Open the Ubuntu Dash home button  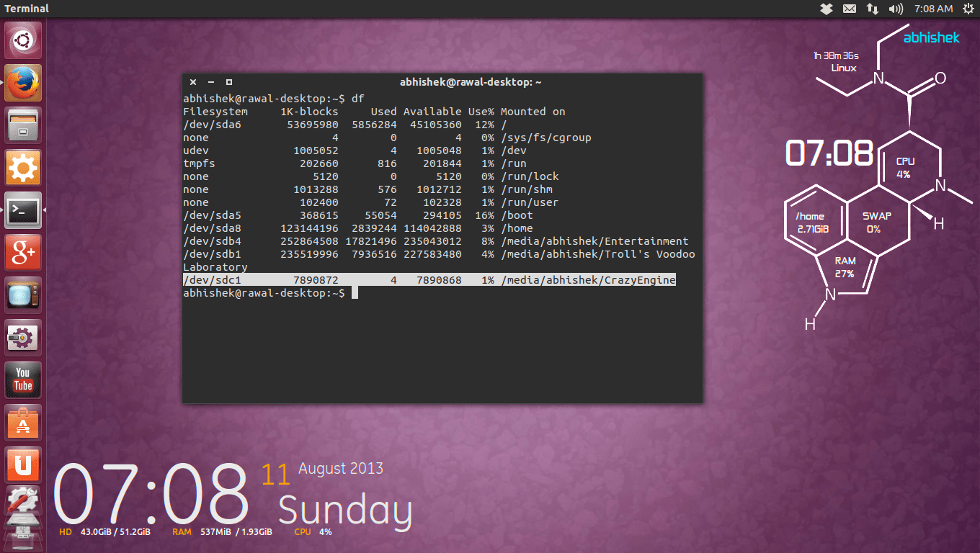23,41
